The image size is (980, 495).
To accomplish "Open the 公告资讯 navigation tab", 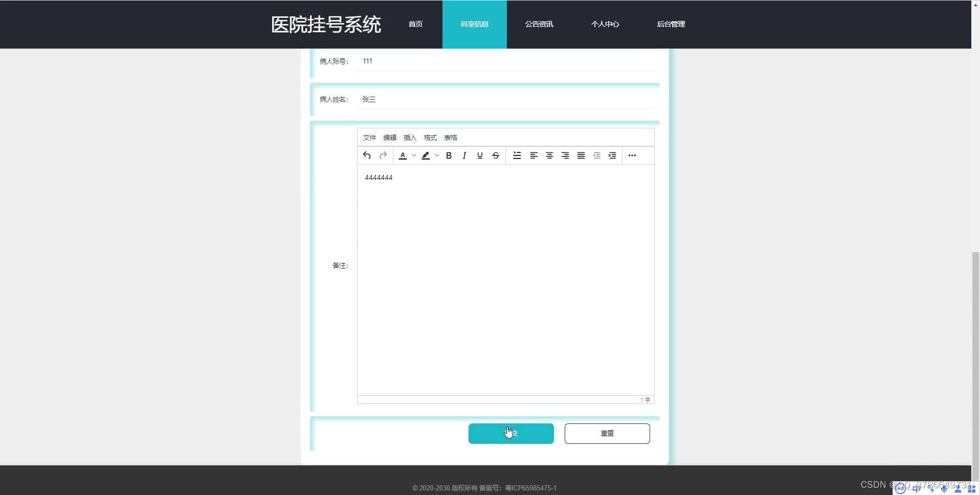I will (x=539, y=24).
